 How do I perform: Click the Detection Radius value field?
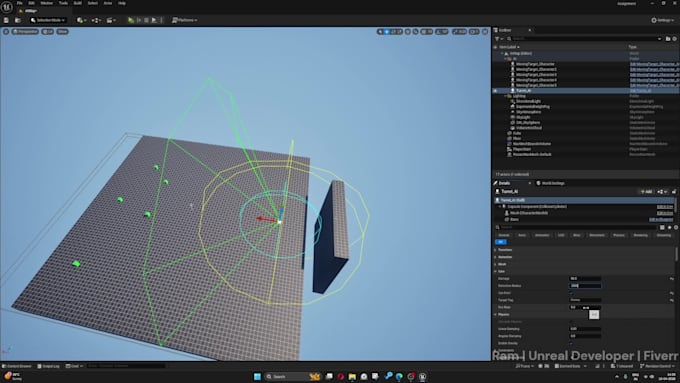(x=585, y=286)
